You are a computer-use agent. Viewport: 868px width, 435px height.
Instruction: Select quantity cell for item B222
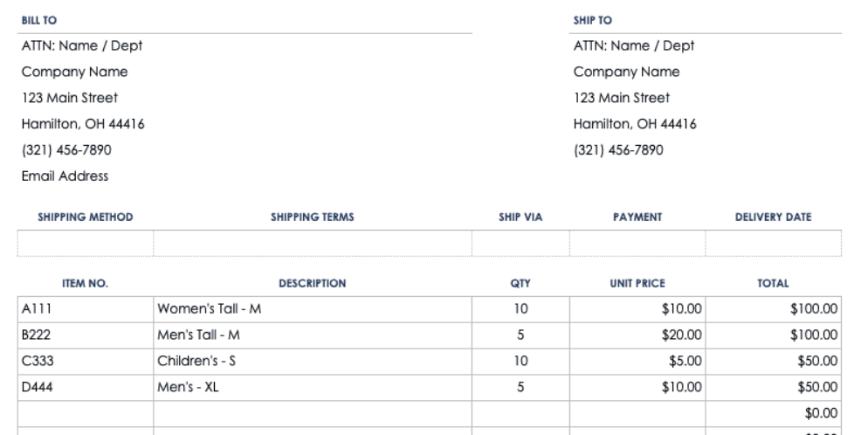pos(520,334)
